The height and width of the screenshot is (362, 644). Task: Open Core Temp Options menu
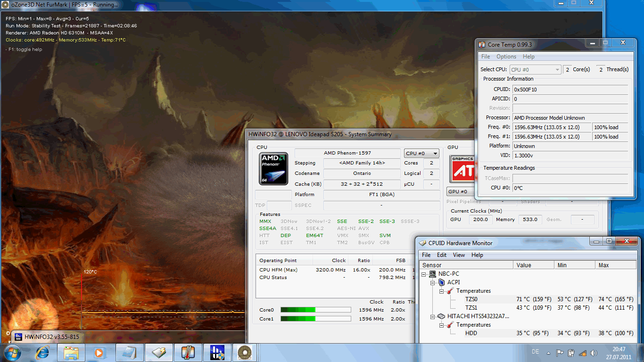tap(506, 57)
